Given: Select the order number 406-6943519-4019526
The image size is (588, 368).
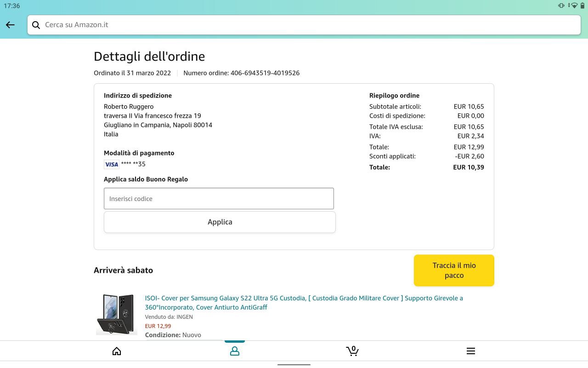Looking at the screenshot, I should point(265,73).
